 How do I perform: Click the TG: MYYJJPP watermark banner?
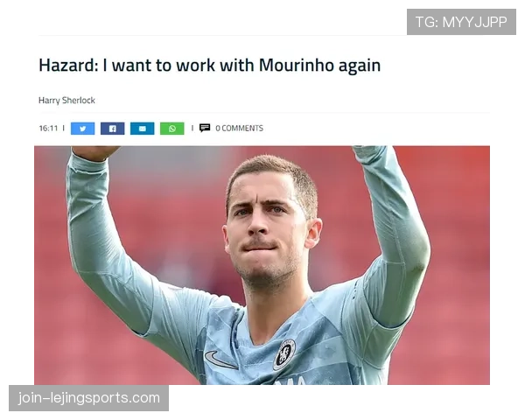tap(461, 22)
